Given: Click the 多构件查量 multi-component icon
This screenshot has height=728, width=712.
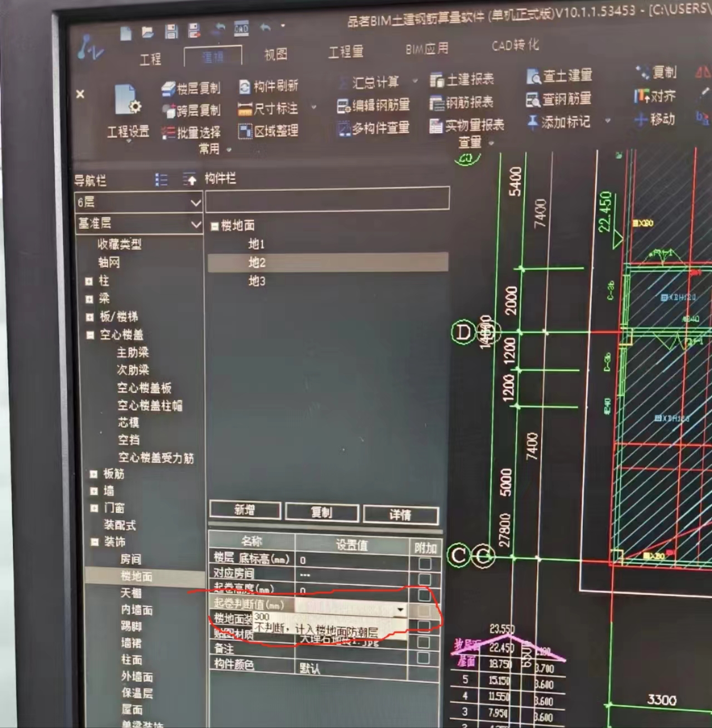Looking at the screenshot, I should (x=344, y=129).
